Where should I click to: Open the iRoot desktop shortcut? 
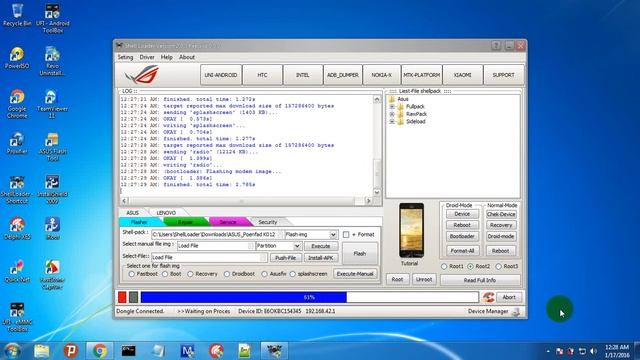pyautogui.click(x=53, y=228)
